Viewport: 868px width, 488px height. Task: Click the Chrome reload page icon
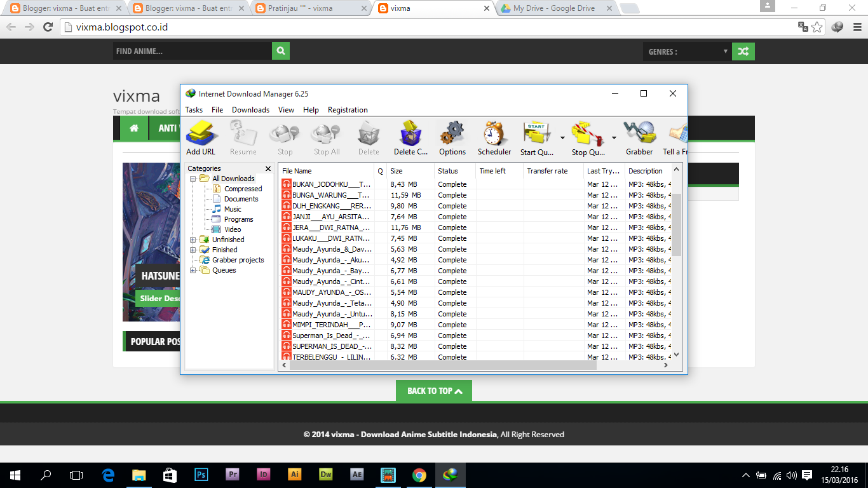click(x=48, y=27)
